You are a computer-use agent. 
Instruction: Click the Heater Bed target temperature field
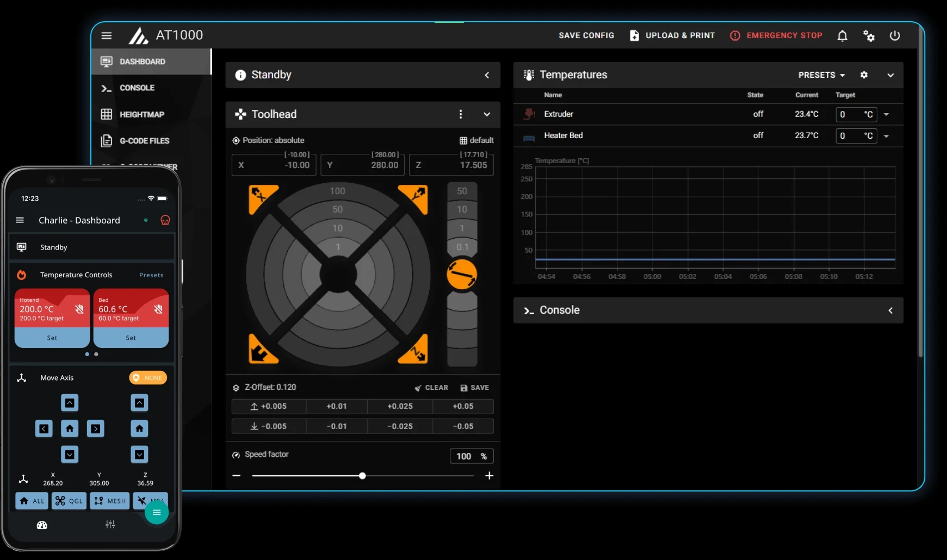856,136
